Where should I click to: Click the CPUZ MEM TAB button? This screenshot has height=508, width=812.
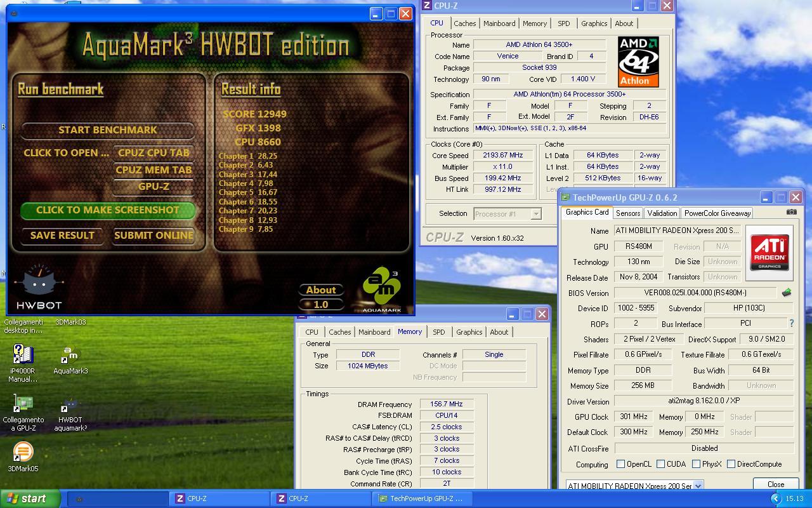point(154,170)
